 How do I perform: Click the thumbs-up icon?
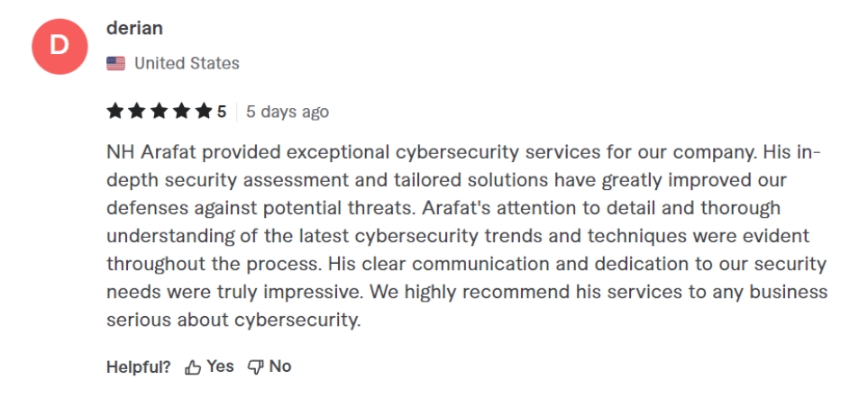(193, 367)
